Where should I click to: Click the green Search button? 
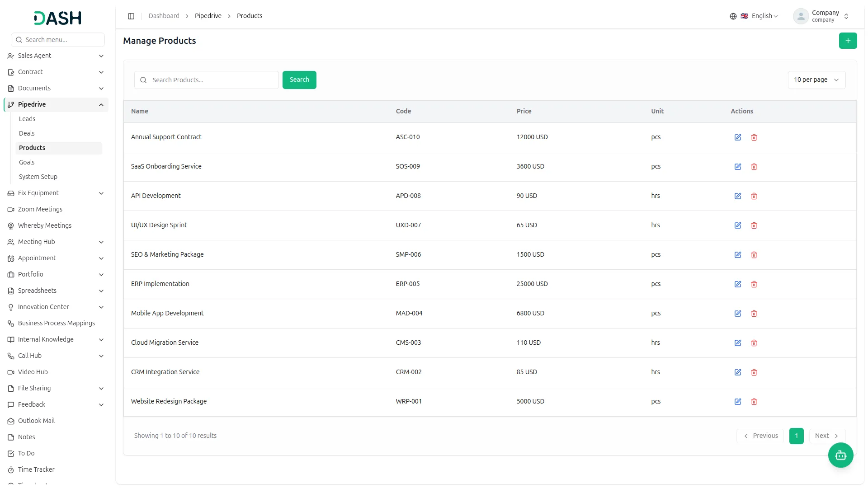pos(299,80)
